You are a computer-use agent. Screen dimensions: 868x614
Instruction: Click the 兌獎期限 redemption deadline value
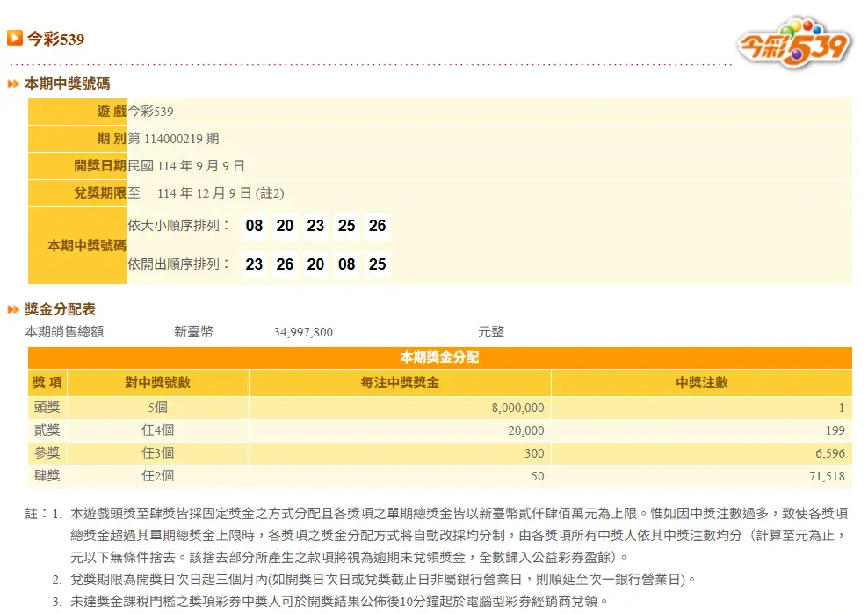coord(206,193)
